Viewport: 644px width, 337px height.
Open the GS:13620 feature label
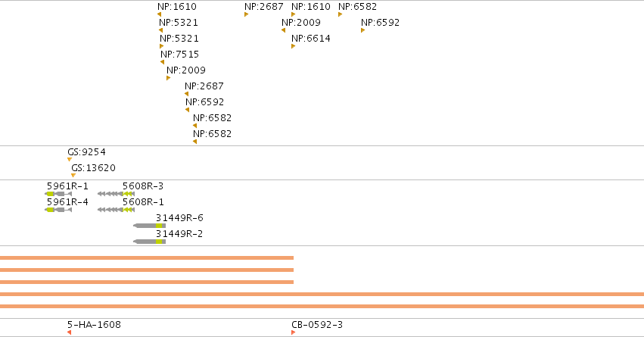pos(94,167)
